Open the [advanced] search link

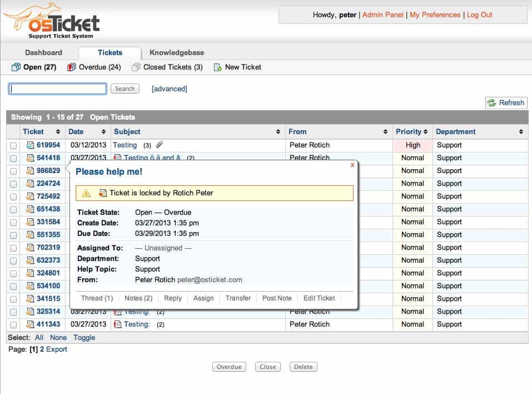170,88
